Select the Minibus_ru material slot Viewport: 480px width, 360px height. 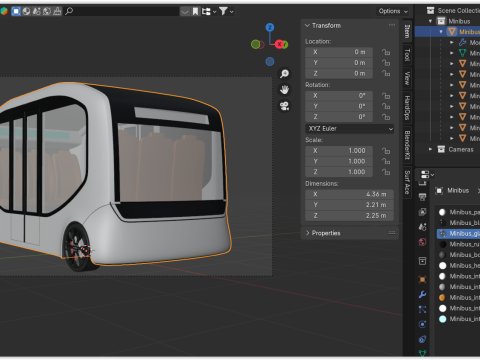(x=458, y=244)
